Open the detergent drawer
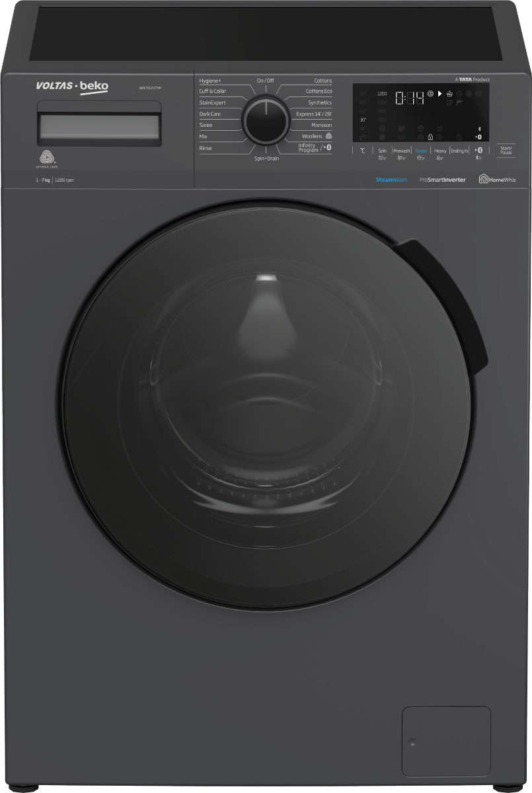The height and width of the screenshot is (793, 532). (x=99, y=124)
